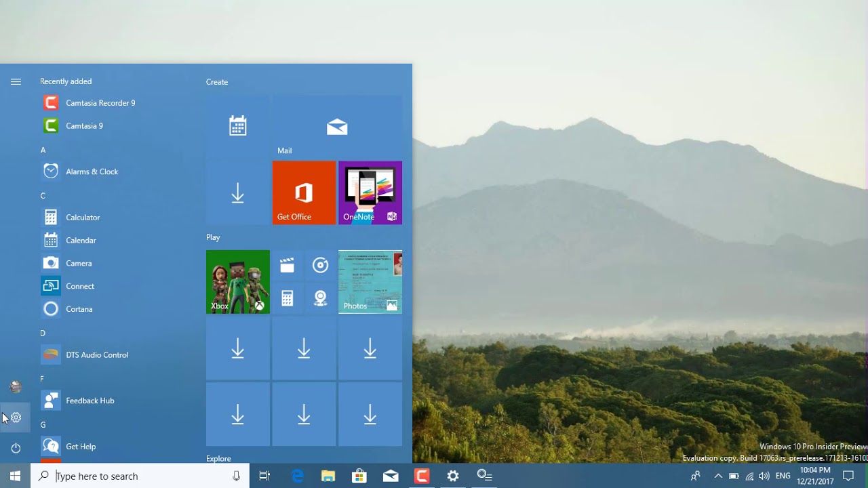The width and height of the screenshot is (868, 488).
Task: Open File Explorer from taskbar
Action: (x=328, y=476)
